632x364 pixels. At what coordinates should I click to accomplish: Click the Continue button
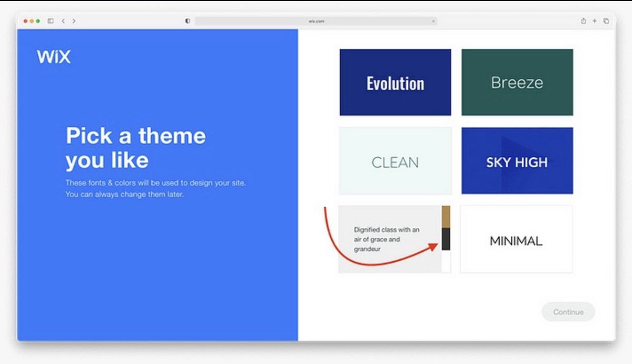coord(568,312)
